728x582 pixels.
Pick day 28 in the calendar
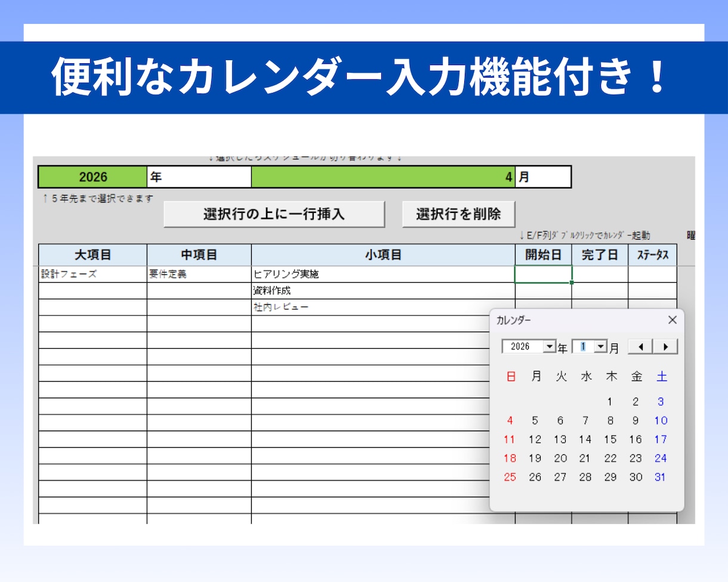[585, 477]
